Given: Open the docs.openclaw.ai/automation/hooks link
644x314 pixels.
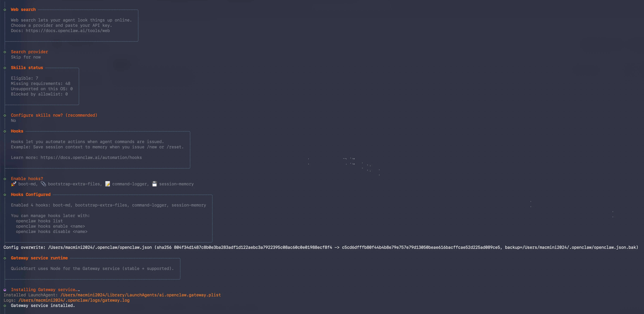Looking at the screenshot, I should (x=91, y=158).
